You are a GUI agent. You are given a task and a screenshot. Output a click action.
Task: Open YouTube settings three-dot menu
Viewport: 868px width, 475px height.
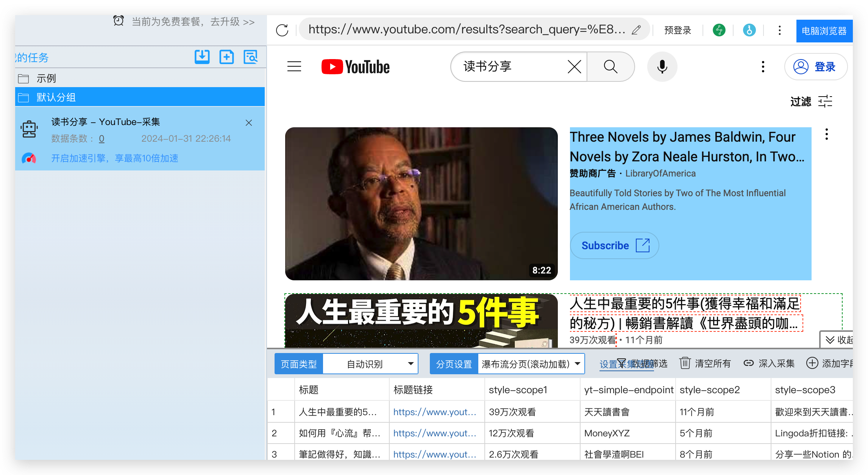point(763,67)
